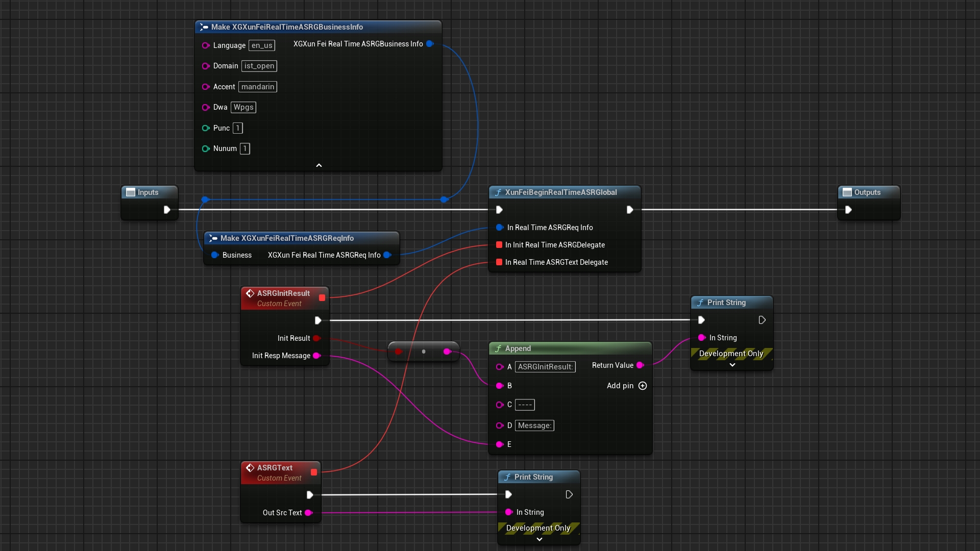The width and height of the screenshot is (980, 551).
Task: Click Inputs node execution output pin
Action: [166, 210]
